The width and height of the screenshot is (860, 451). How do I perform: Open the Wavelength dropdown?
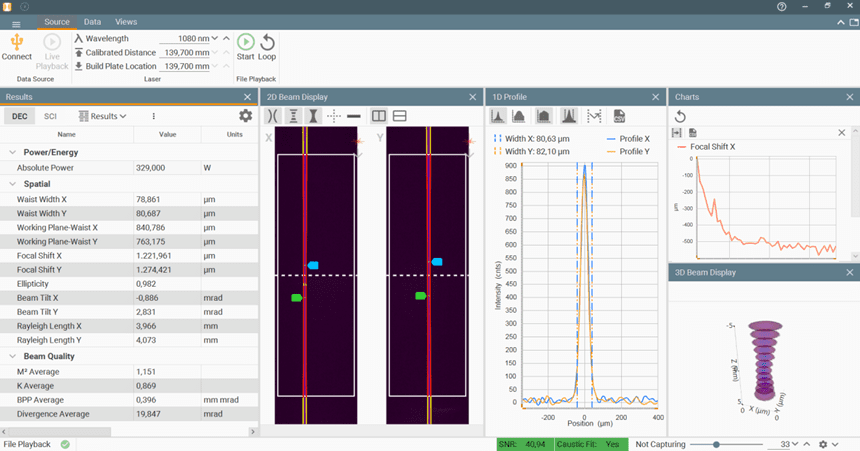click(x=215, y=38)
